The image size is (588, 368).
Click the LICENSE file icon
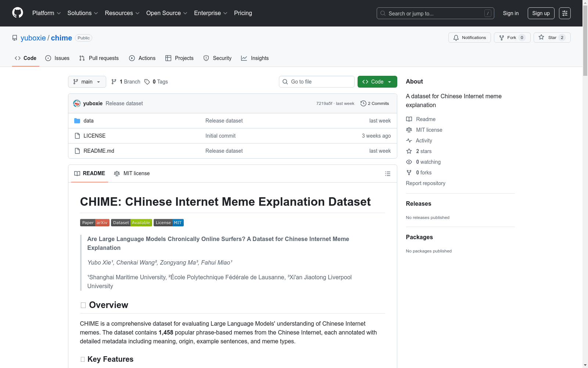(x=77, y=136)
